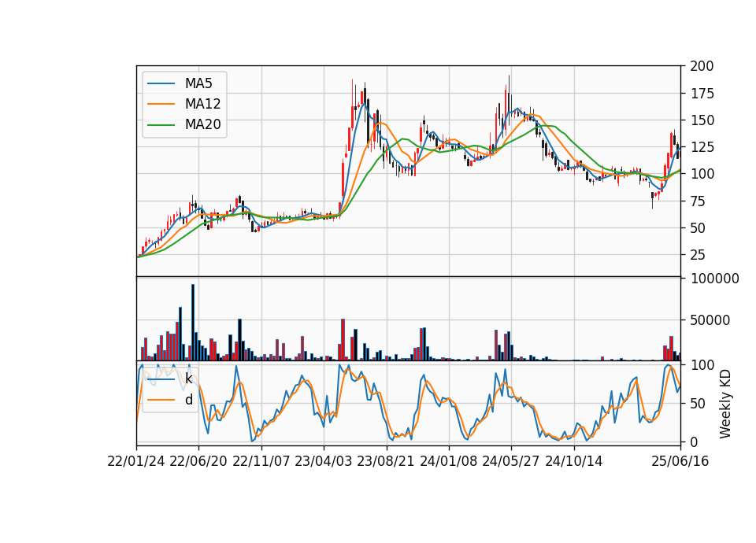Click the 25/06/16 date tick label
The image size is (756, 543).
pos(680,461)
